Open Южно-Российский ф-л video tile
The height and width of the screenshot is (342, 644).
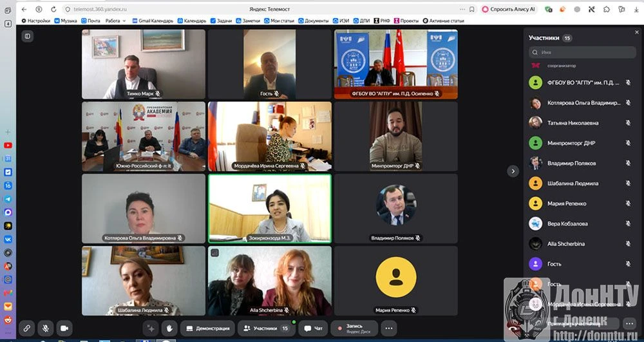[144, 137]
